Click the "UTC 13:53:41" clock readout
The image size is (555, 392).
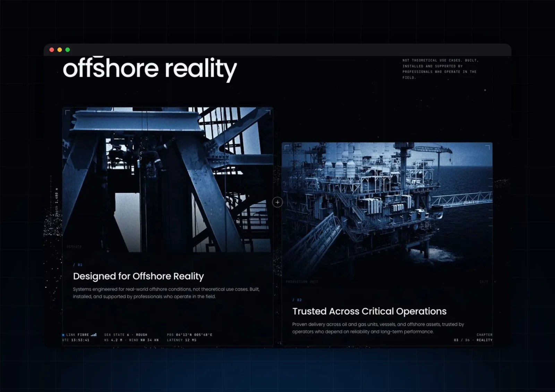tap(76, 340)
